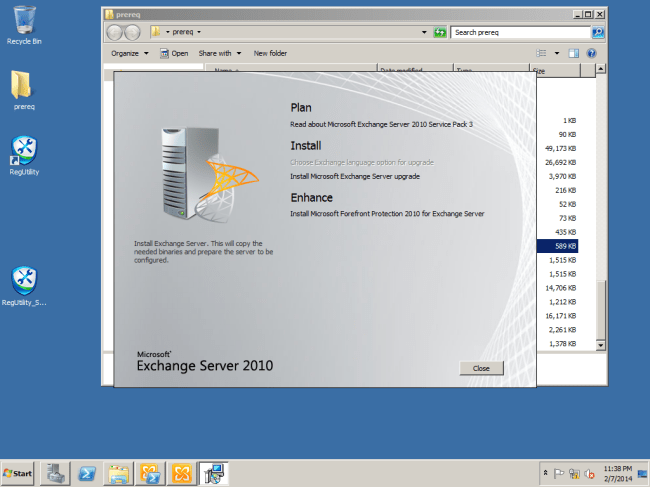
Task: Open Server Manager from the taskbar
Action: (55, 473)
